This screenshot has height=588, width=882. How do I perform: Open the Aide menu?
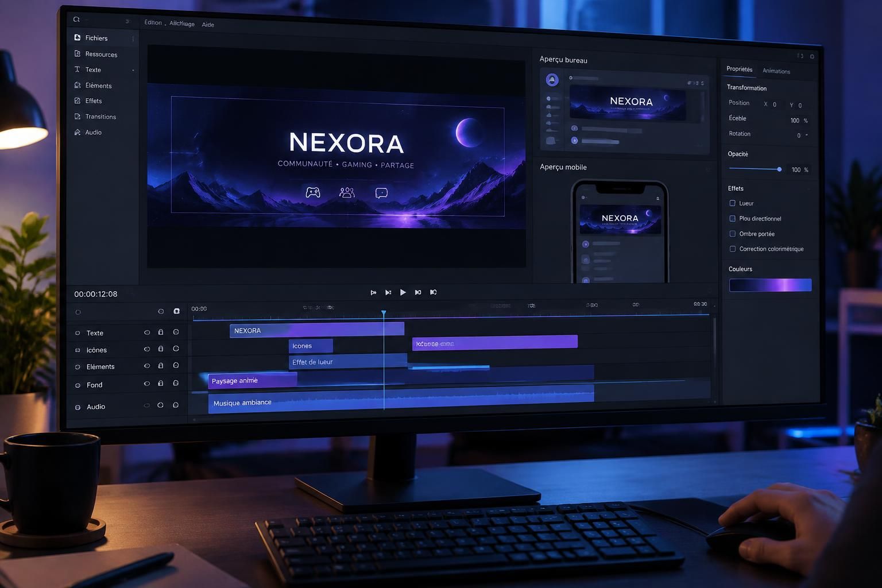click(208, 25)
